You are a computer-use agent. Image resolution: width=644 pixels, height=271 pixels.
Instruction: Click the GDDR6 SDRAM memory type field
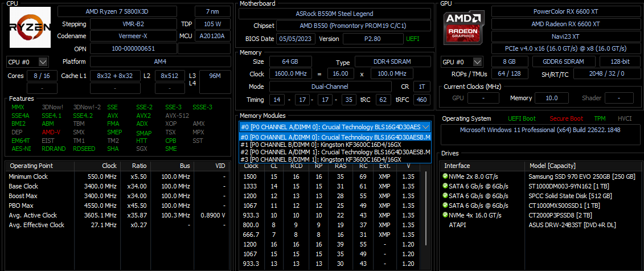pos(564,61)
